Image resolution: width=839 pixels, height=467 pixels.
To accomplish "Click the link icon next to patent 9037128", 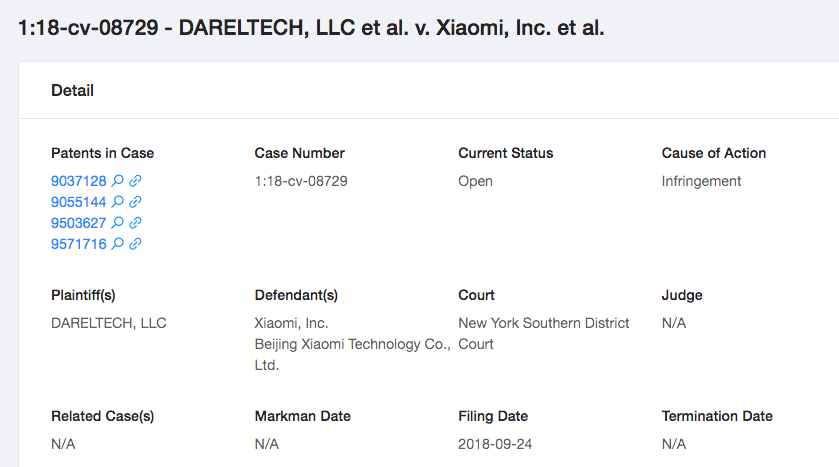I will (x=135, y=181).
